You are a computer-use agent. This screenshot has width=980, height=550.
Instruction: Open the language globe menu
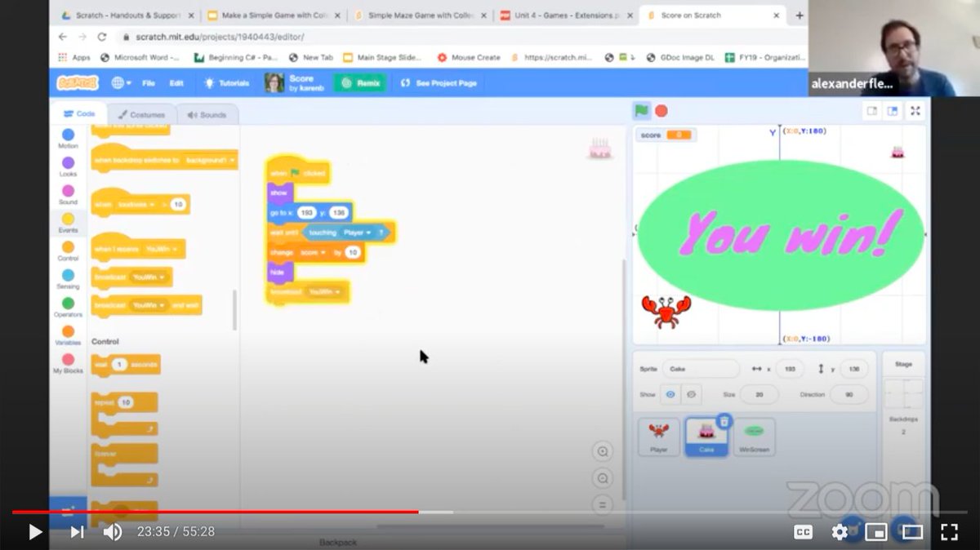[121, 82]
